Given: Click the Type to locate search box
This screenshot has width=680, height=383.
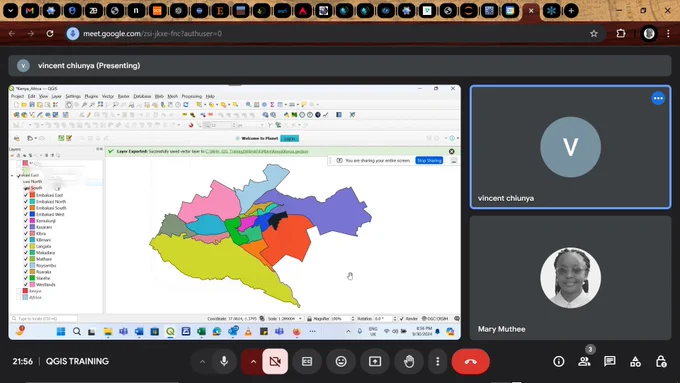Looking at the screenshot, I should pyautogui.click(x=44, y=318).
